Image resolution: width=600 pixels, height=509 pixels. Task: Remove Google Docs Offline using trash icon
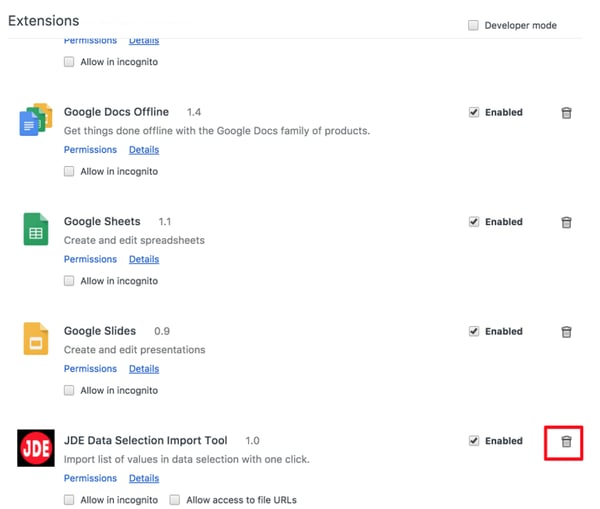566,113
